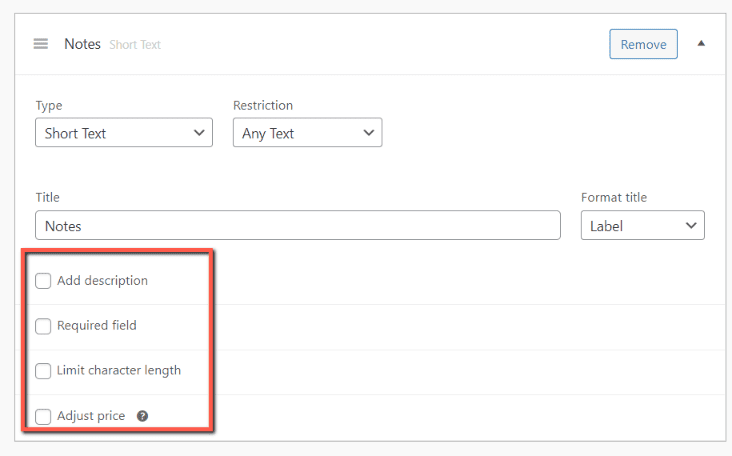Click the Format title label
Image resolution: width=732 pixels, height=456 pixels.
pos(614,198)
